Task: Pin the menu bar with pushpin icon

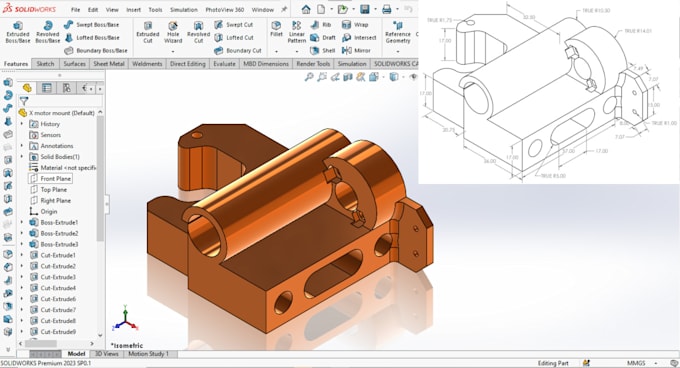Action: point(284,9)
